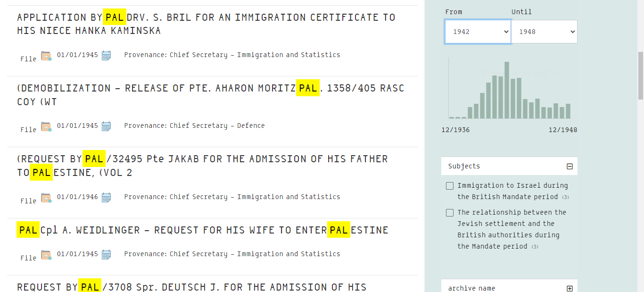
Task: Click calendar icon on Cpl Weidlinger record
Action: point(107,254)
